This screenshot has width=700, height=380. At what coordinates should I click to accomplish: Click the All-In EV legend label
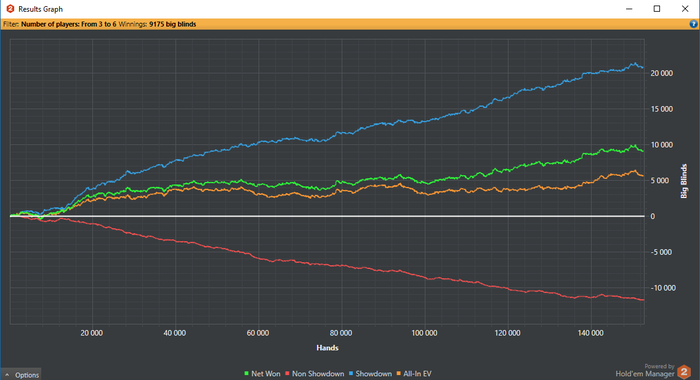[x=417, y=374]
